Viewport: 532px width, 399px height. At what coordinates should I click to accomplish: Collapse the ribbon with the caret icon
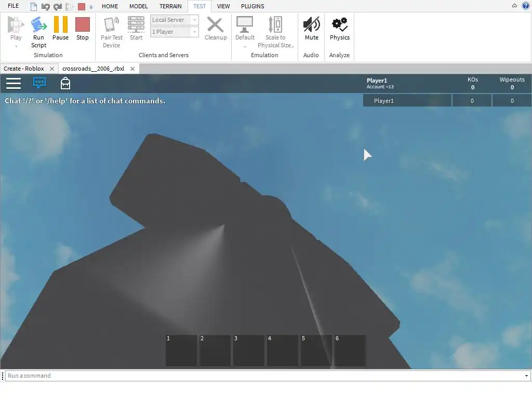point(514,6)
